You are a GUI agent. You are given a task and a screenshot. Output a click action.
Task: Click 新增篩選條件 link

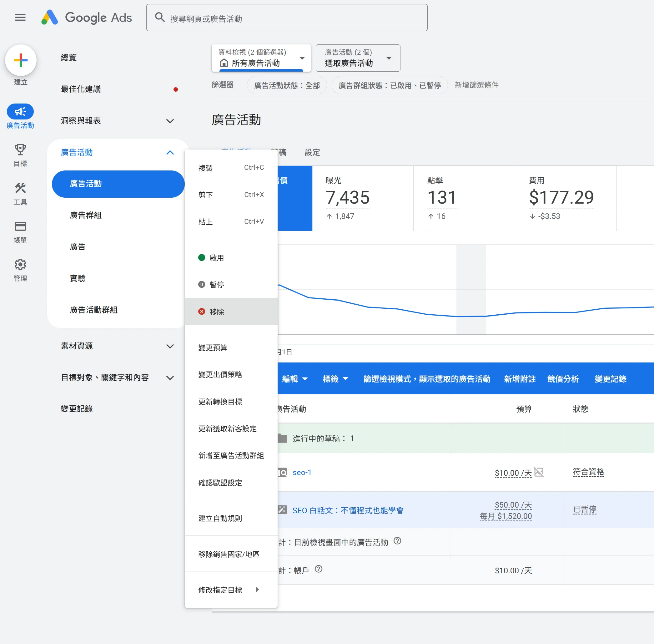(x=476, y=85)
